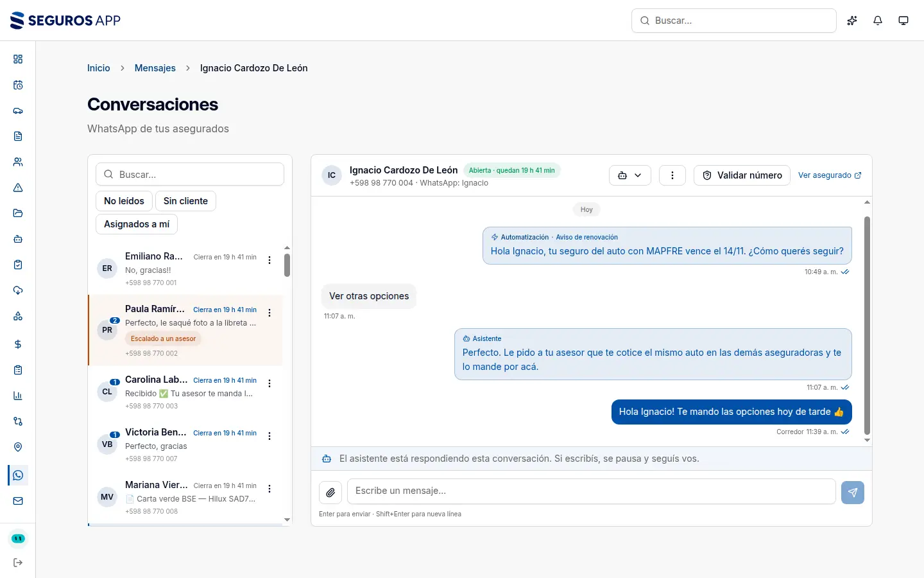
Task: Click the Ignacio Cardozo De León chat title
Action: tap(404, 170)
